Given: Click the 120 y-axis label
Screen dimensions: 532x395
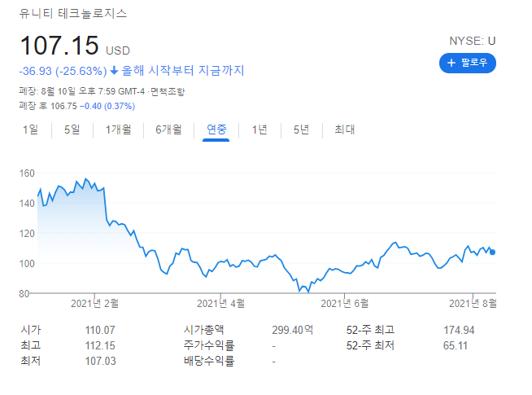Looking at the screenshot, I should pos(27,234).
